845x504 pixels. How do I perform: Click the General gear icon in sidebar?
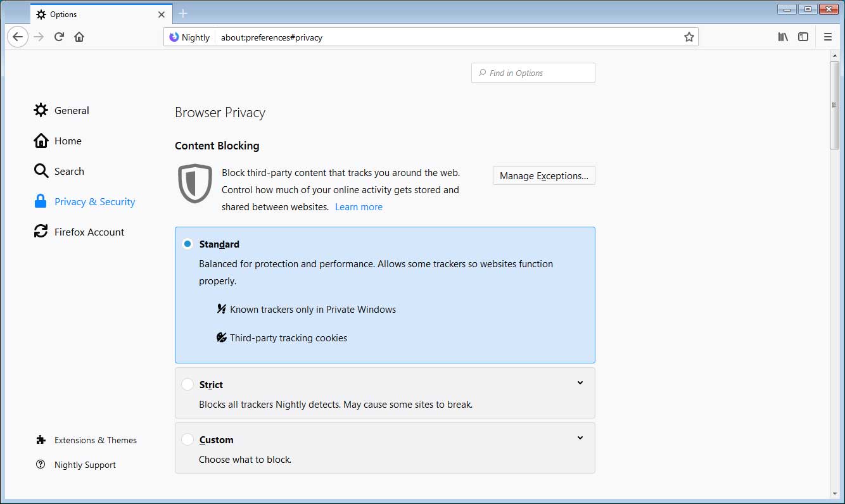tap(41, 110)
